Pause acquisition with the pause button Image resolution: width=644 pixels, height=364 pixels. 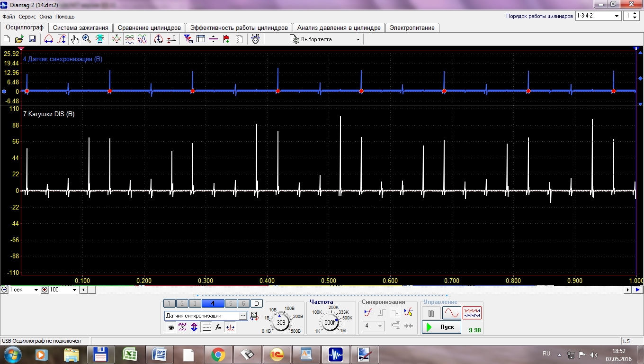pos(431,313)
